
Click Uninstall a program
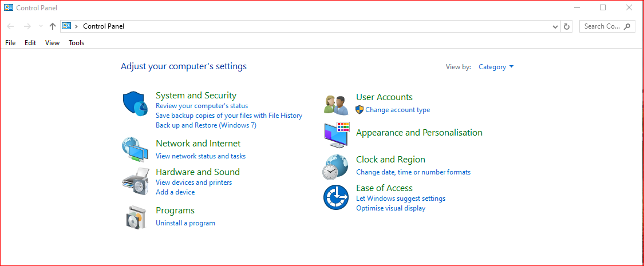185,223
